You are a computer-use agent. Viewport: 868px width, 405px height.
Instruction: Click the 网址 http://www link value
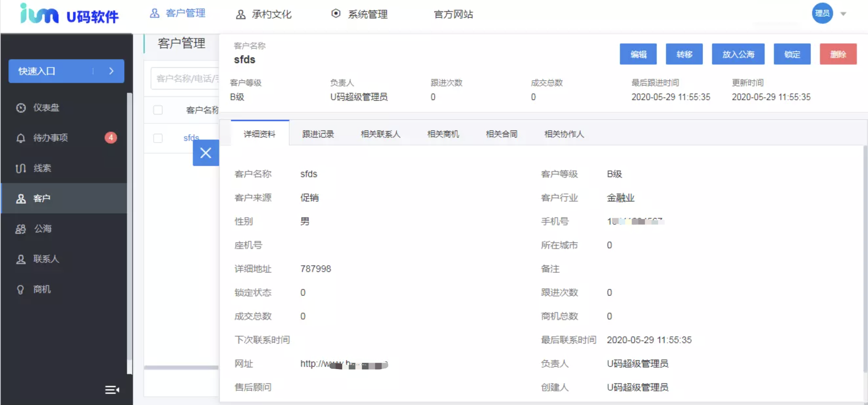tap(344, 364)
